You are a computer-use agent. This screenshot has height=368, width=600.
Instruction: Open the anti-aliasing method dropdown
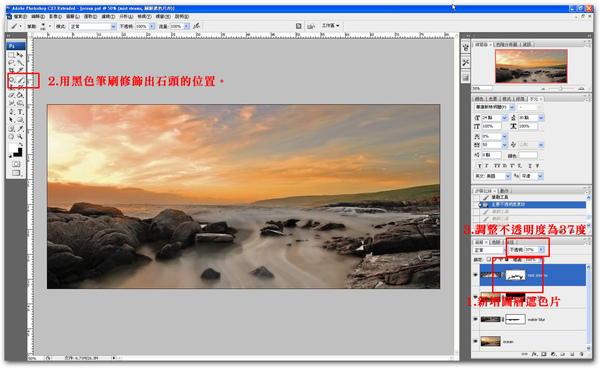(x=532, y=176)
